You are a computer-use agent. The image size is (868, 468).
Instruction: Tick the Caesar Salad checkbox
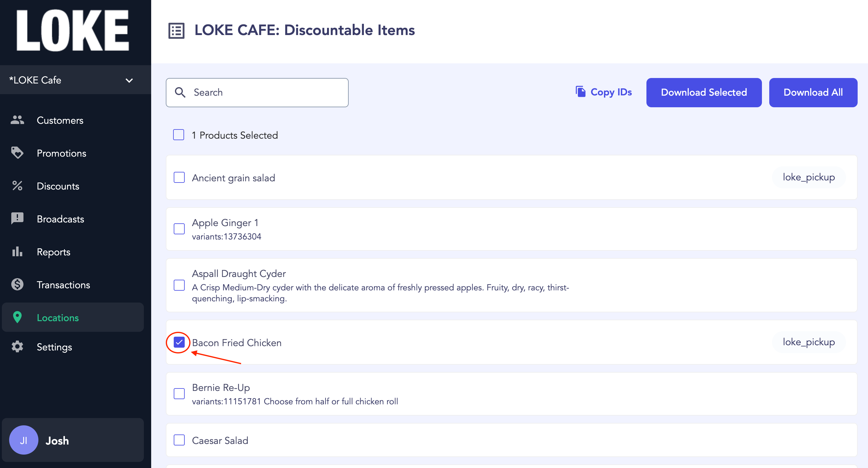click(x=179, y=440)
